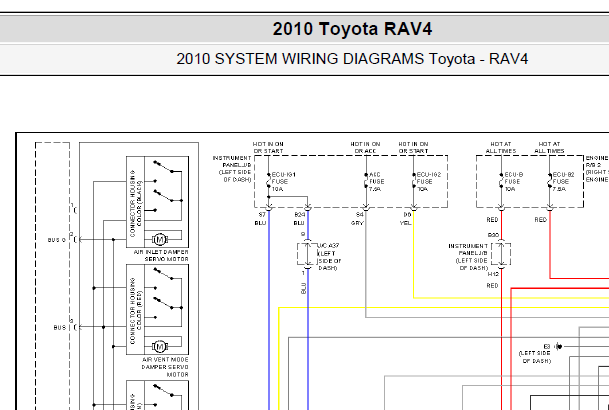Select the "GRY" wire color label
The image size is (609, 410).
point(357,223)
